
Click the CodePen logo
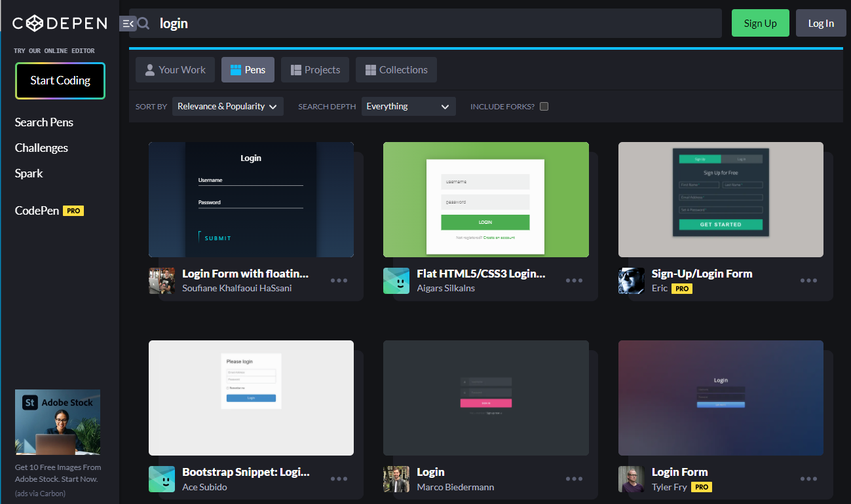tap(60, 24)
